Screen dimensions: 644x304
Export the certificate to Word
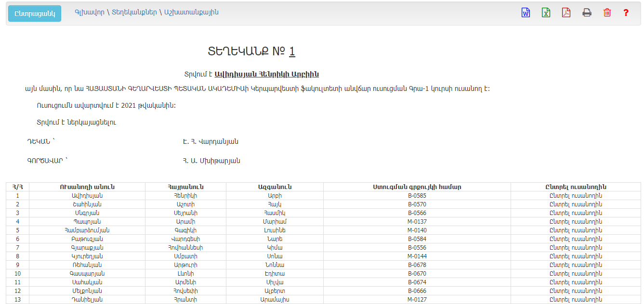coord(526,13)
